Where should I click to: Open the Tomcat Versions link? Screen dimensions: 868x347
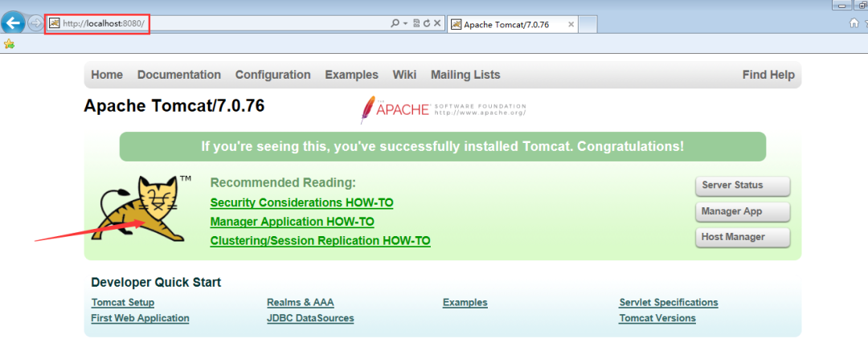657,318
